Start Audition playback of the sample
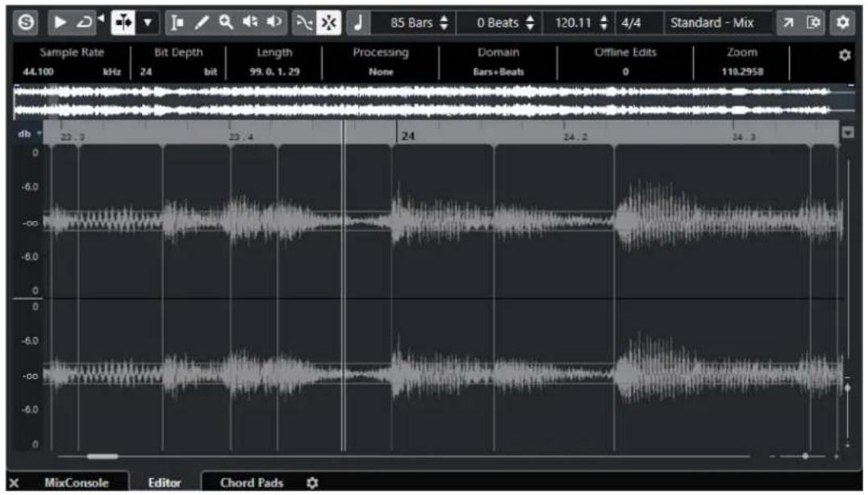 (60, 23)
